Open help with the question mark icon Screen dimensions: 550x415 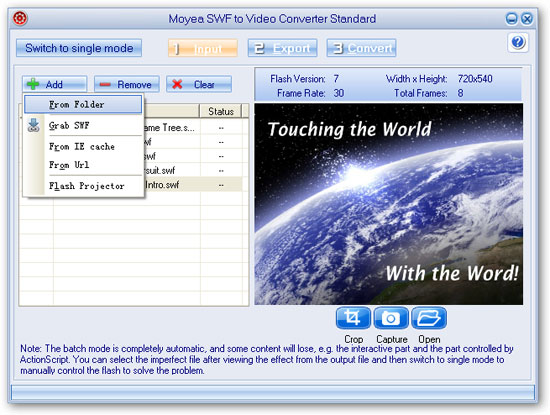point(518,42)
